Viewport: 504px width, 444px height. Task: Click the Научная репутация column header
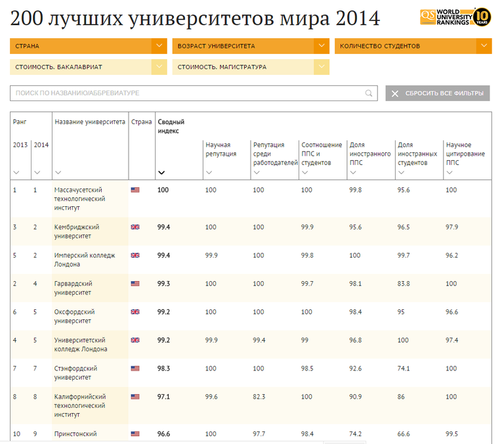[x=220, y=149]
